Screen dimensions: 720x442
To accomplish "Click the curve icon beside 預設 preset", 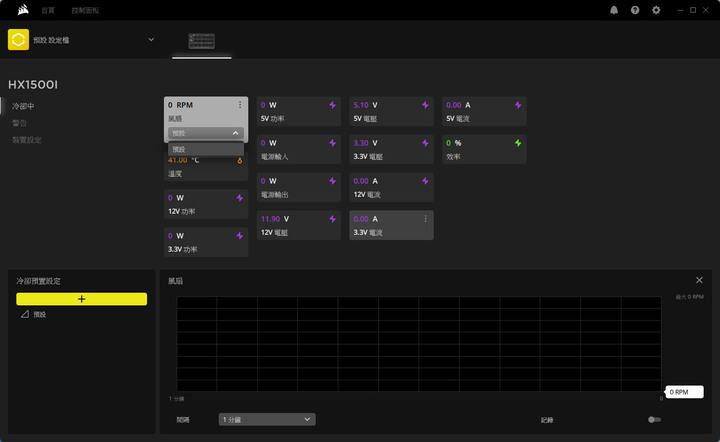I will point(25,314).
